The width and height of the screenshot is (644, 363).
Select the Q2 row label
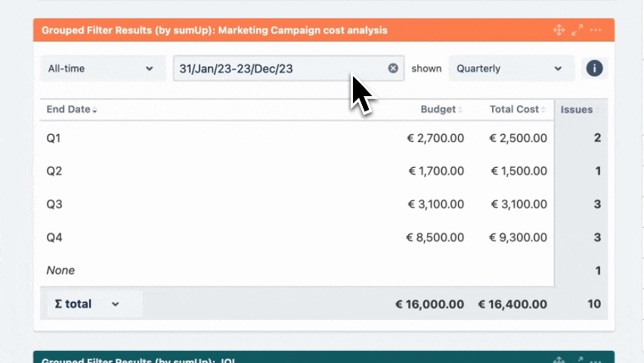(x=54, y=171)
